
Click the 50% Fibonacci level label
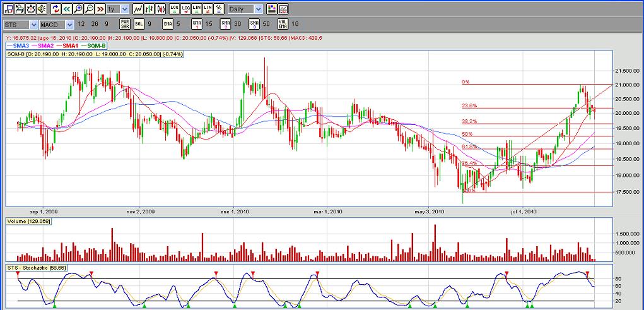pyautogui.click(x=467, y=134)
